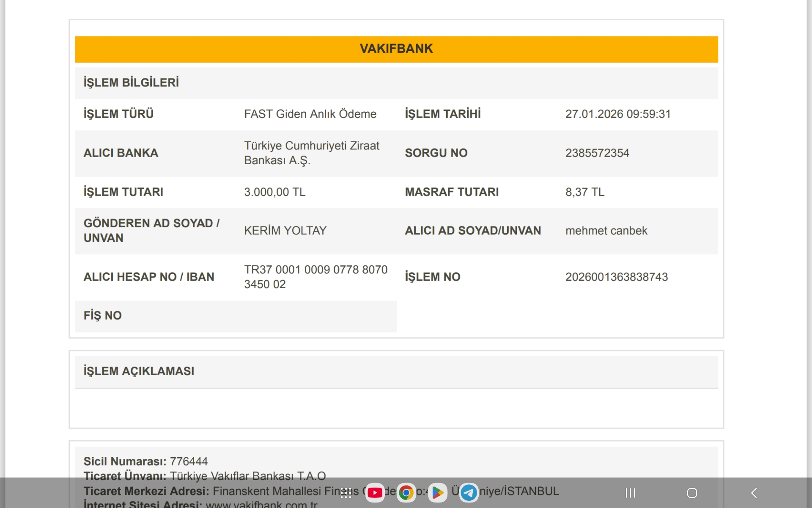Viewport: 812px width, 508px height.
Task: Select the İŞLEM NO label
Action: coord(432,277)
